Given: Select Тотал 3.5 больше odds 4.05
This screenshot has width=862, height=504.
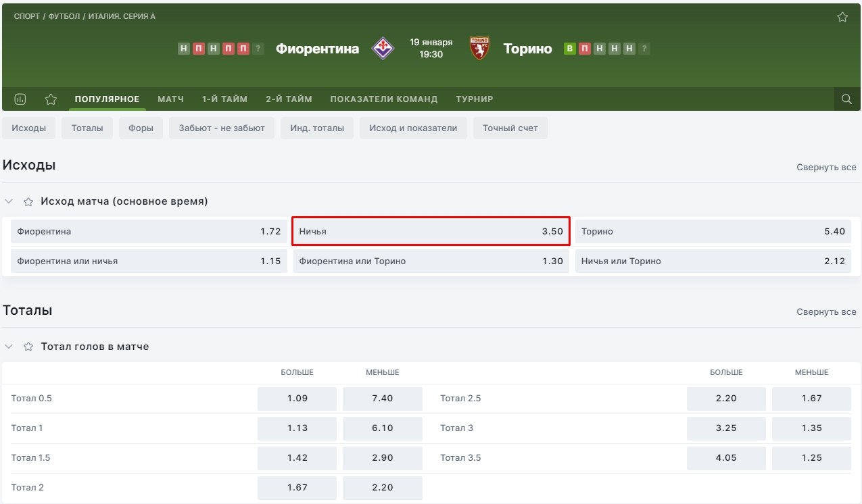Looking at the screenshot, I should click(726, 458).
